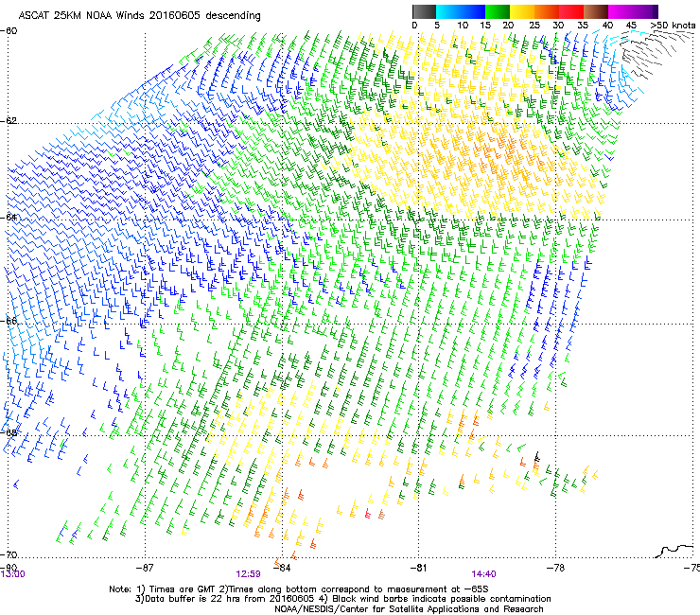Click the '-84' longitude axis label

click(281, 568)
